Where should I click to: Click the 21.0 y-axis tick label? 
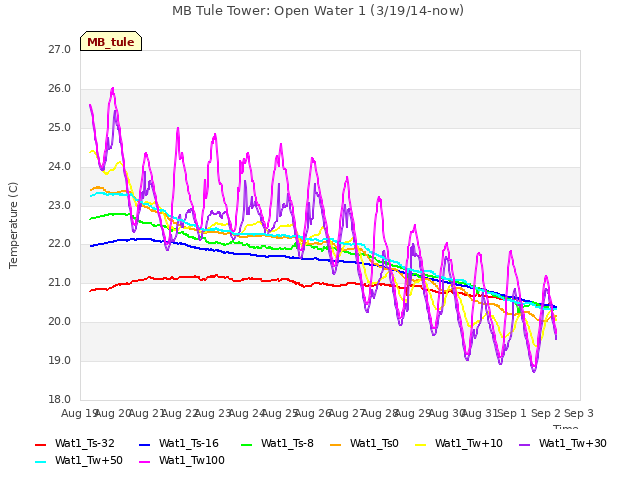click(59, 282)
